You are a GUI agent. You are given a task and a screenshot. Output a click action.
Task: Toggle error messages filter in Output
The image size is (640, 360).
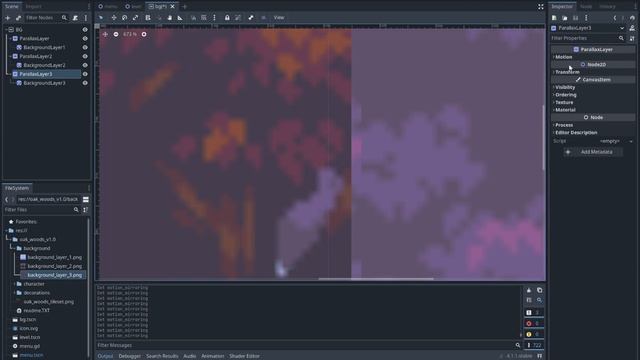[x=533, y=323]
